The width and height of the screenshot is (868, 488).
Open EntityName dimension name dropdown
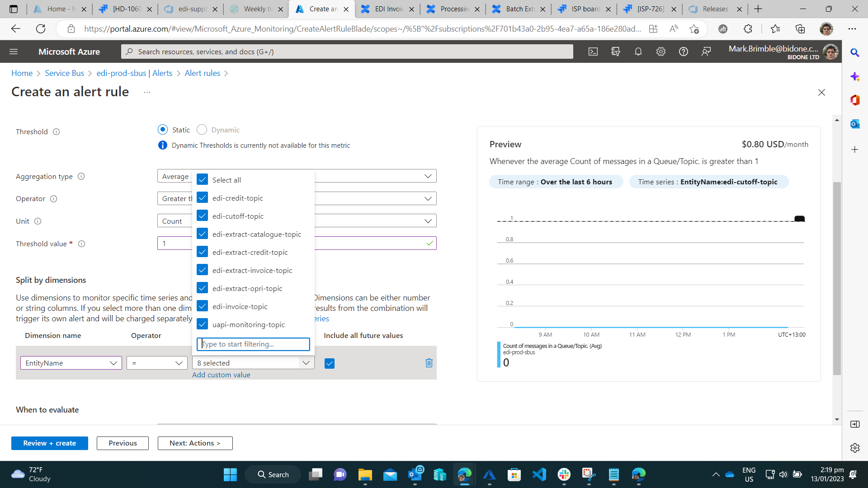(x=71, y=363)
